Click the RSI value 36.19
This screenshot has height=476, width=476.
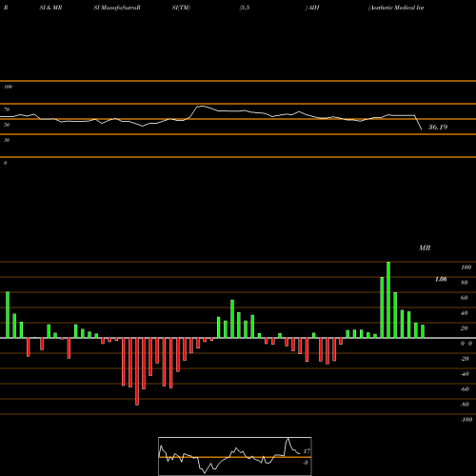coord(438,128)
